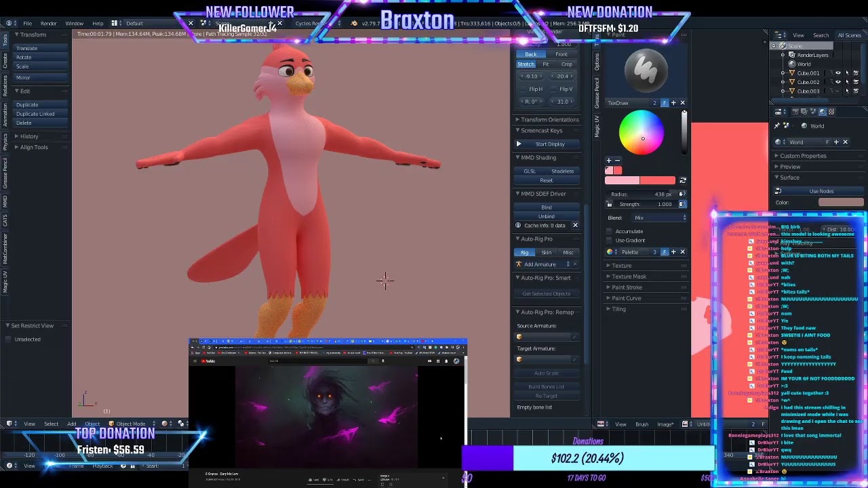The width and height of the screenshot is (868, 488).
Task: Click the TexDraw brush preview thumbnail
Action: [x=646, y=70]
